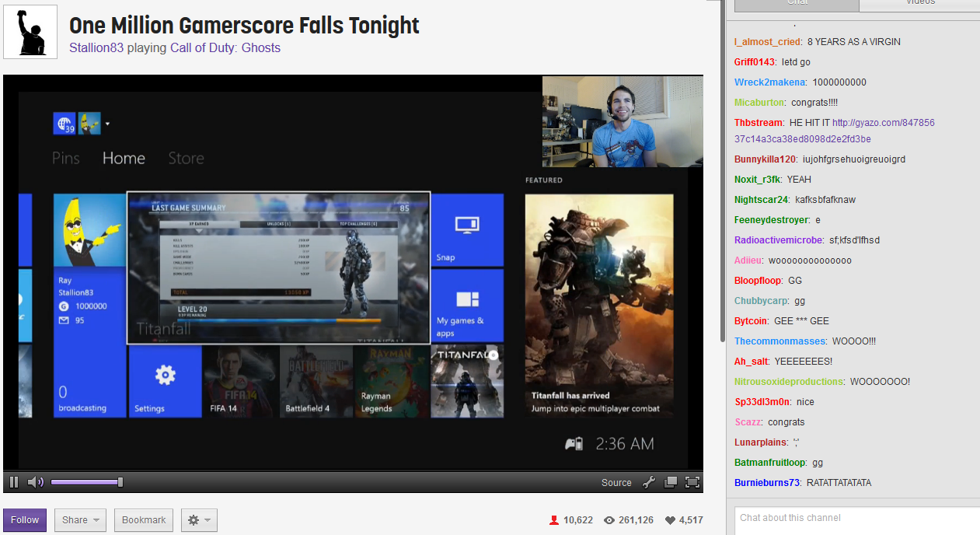Click the gamerscore G icon

tap(64, 306)
